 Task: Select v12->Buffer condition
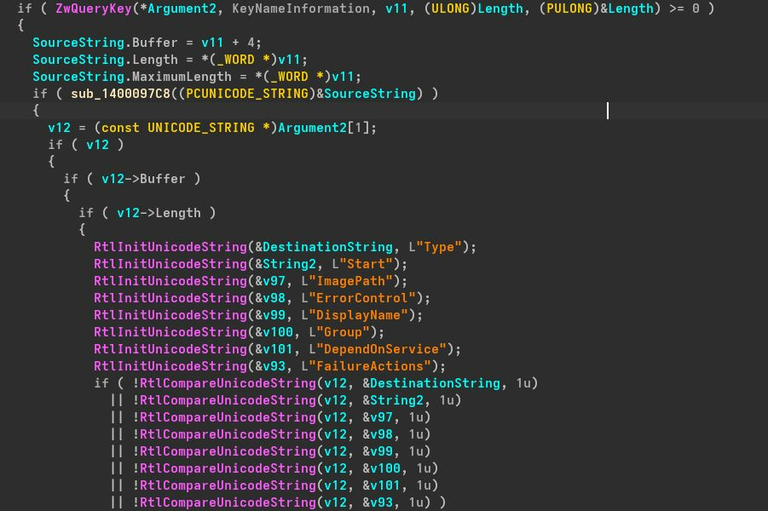pos(144,179)
